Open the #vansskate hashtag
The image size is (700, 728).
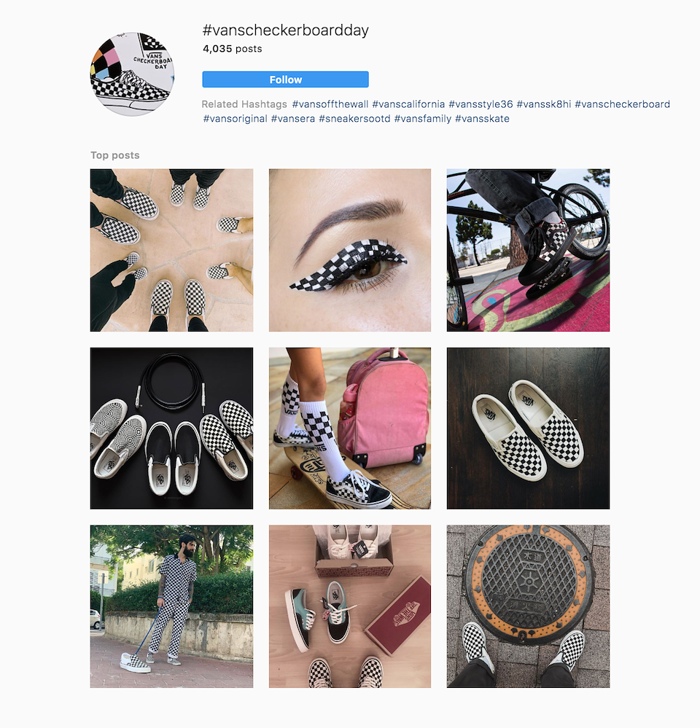(482, 118)
